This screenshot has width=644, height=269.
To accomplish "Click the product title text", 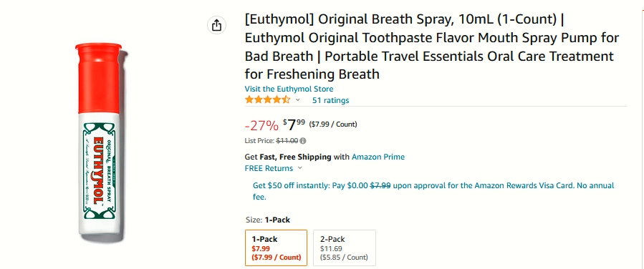I will pos(432,47).
